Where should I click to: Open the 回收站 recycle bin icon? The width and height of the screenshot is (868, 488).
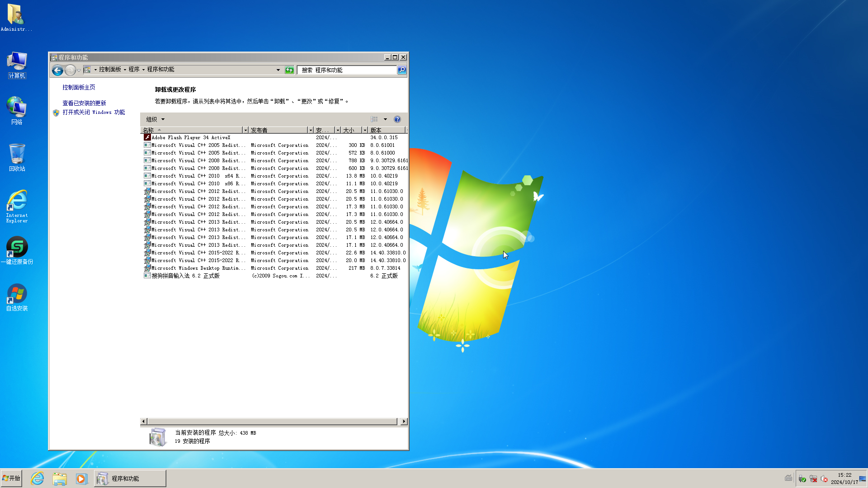point(17,158)
